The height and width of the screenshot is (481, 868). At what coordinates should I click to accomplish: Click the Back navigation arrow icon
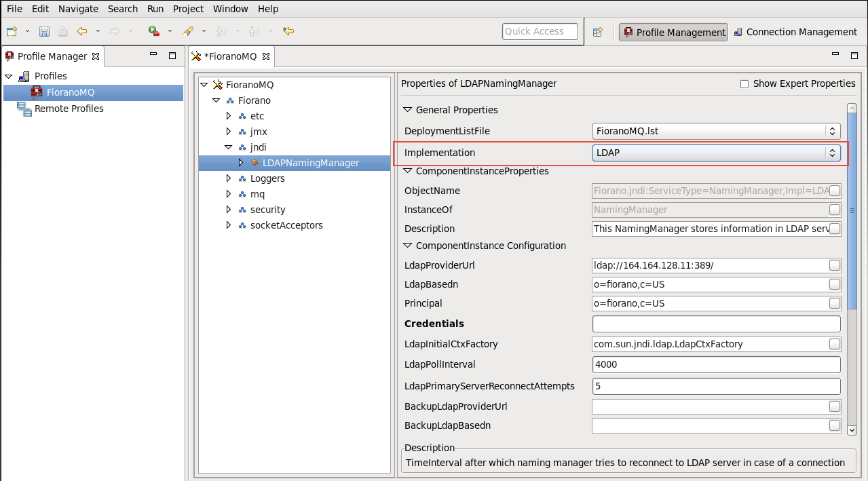82,31
